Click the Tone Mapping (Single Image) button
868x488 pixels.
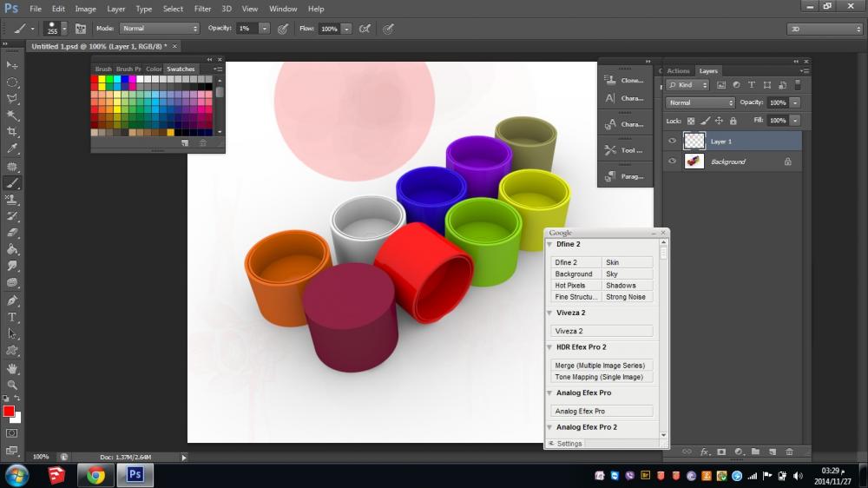602,377
